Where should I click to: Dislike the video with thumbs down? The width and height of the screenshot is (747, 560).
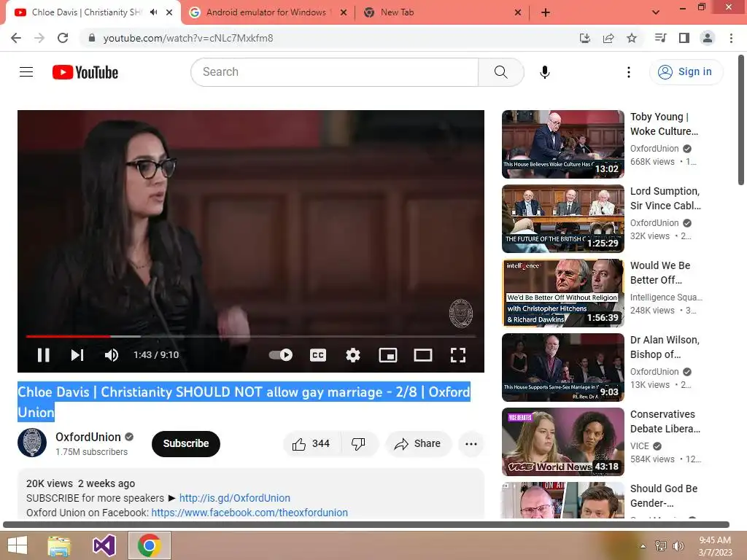click(x=359, y=444)
